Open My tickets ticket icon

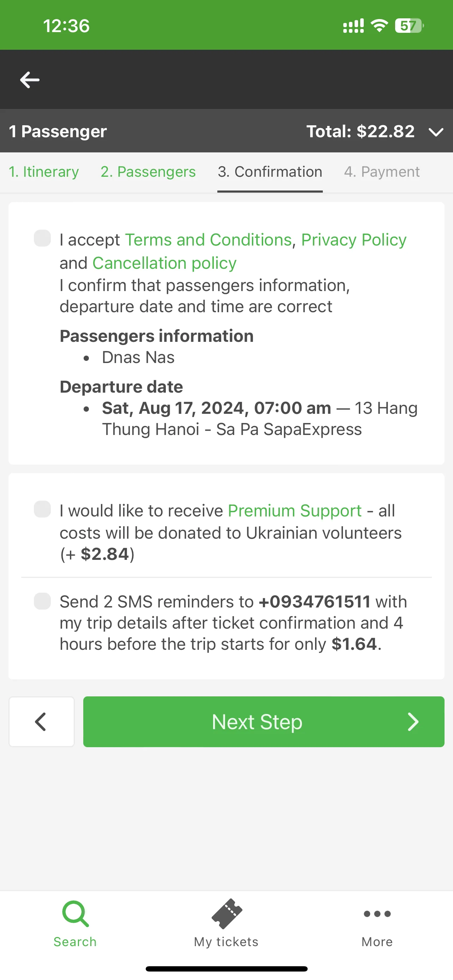tap(227, 914)
